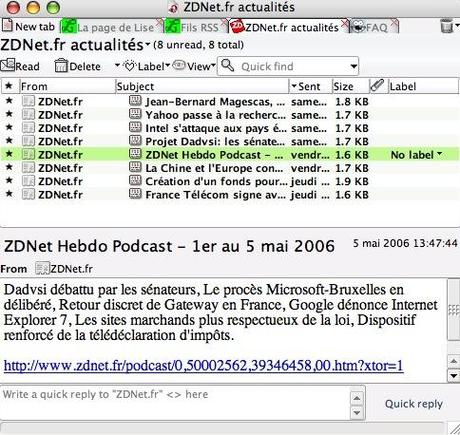Select the France Télécom signe message subject

pos(215,194)
